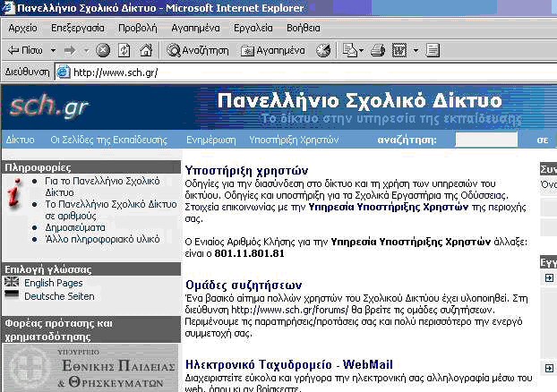This screenshot has width=557, height=392.
Task: Open the Forward history dropdown arrow
Action: point(86,51)
